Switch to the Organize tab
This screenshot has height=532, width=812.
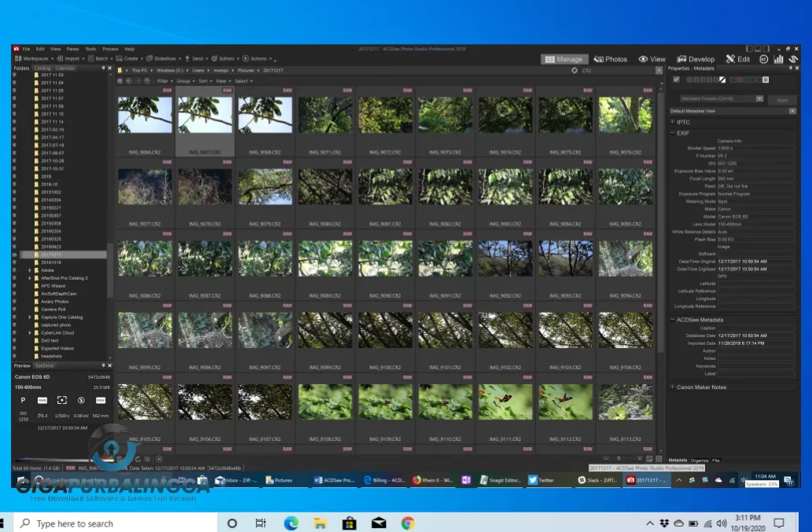[699, 460]
